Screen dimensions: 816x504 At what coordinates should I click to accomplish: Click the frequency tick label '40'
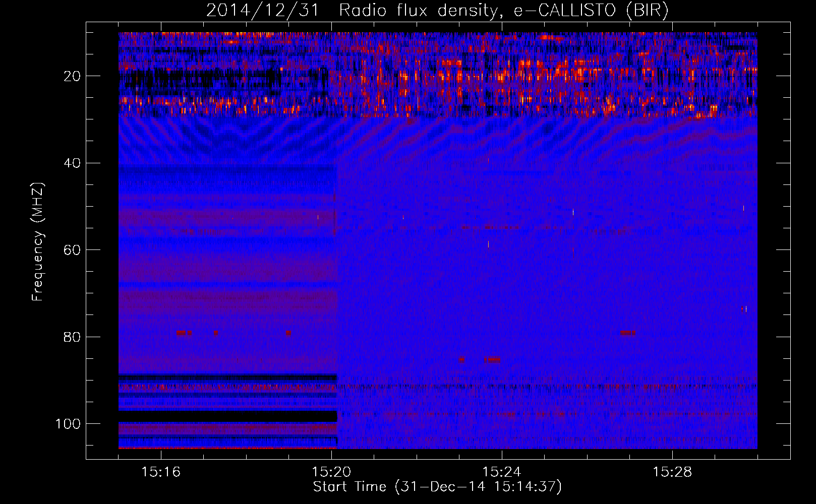[x=72, y=163]
